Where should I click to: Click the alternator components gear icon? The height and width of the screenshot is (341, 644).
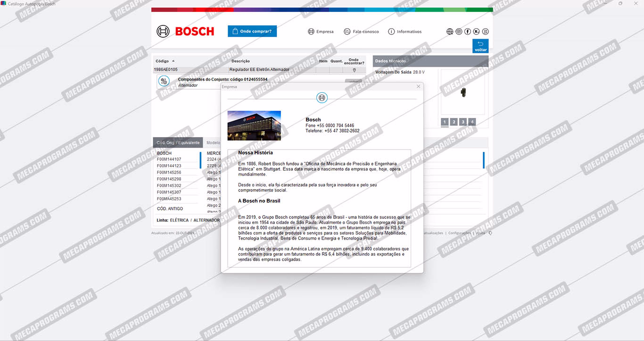164,81
